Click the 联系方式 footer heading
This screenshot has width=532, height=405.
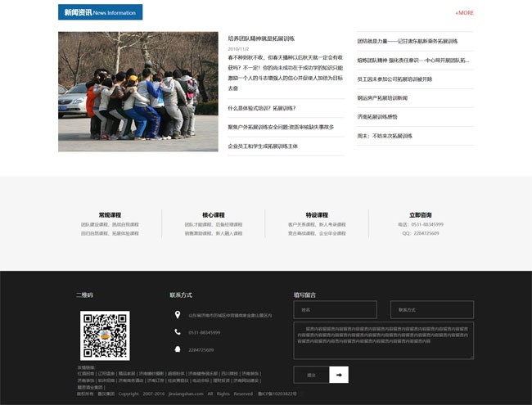pos(181,295)
